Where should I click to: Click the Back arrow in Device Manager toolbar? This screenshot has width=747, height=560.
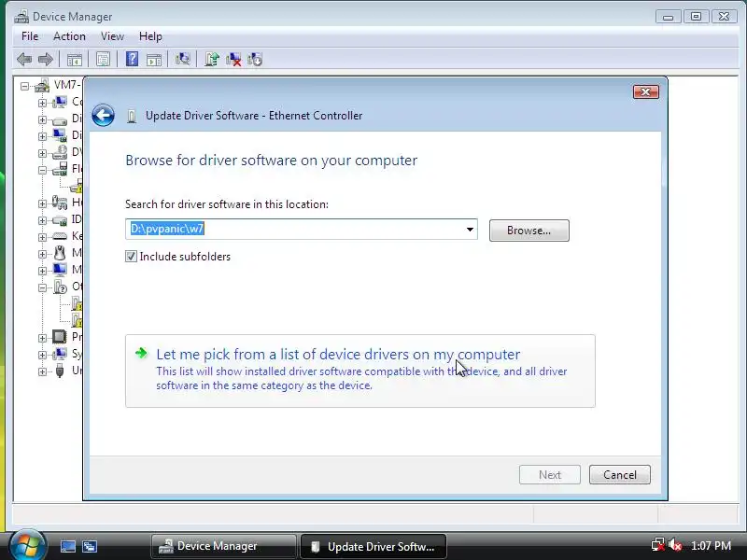tap(24, 60)
